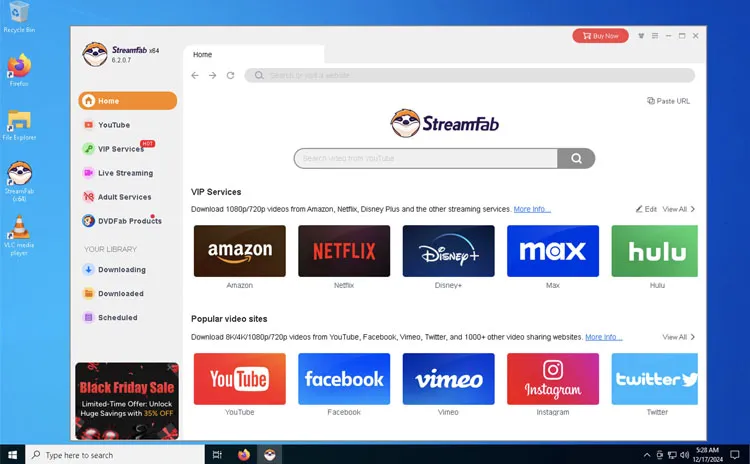Open the Windows Start menu
Screen dimensions: 750x464
pos(12,454)
